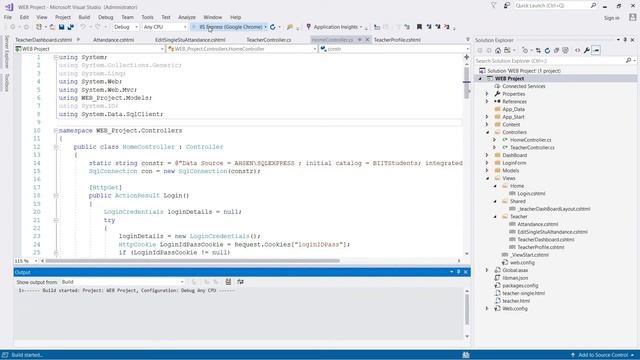
Task: Click the Sync with Active Document icon
Action: coord(538,50)
